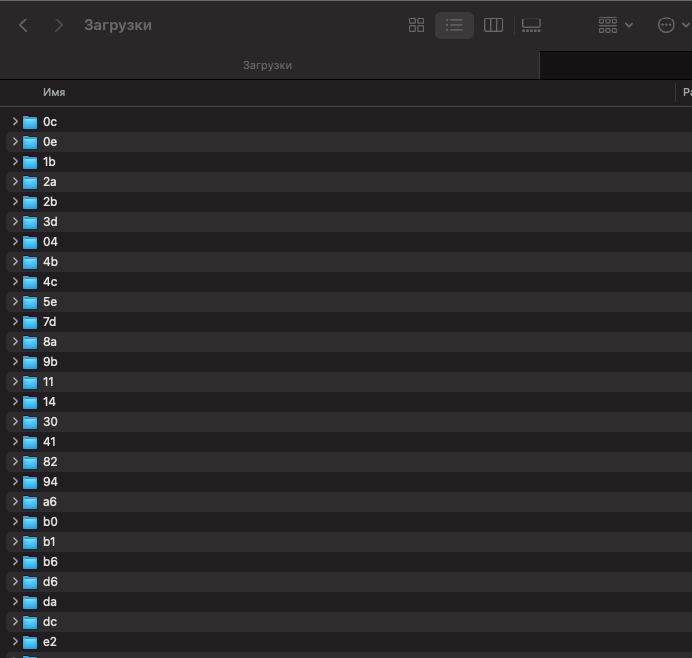This screenshot has width=692, height=658.
Task: Click the 82 folder icon
Action: (30, 462)
